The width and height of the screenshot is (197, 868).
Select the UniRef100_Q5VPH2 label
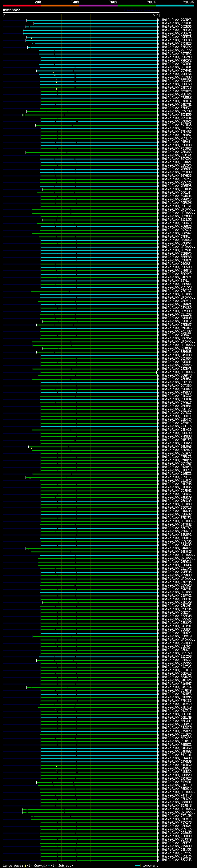[177, 71]
